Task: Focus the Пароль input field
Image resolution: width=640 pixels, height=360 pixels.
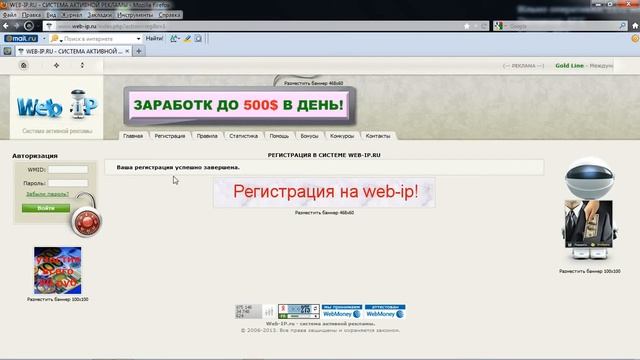Action: (68, 183)
